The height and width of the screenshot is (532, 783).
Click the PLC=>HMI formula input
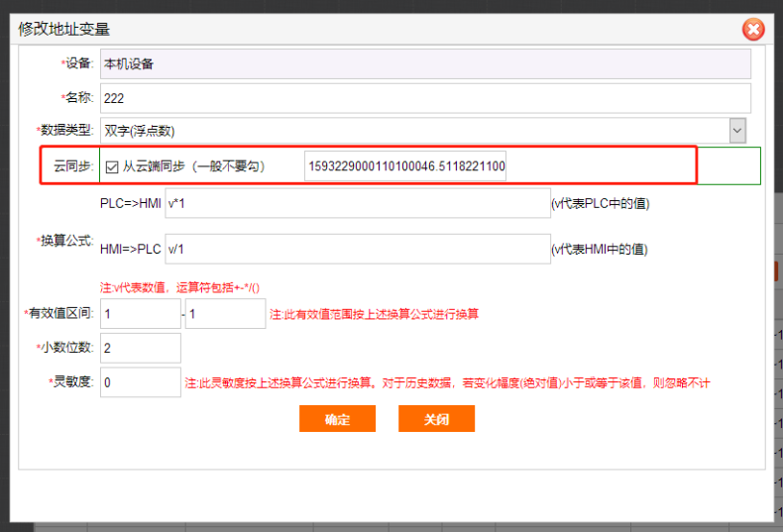[357, 203]
